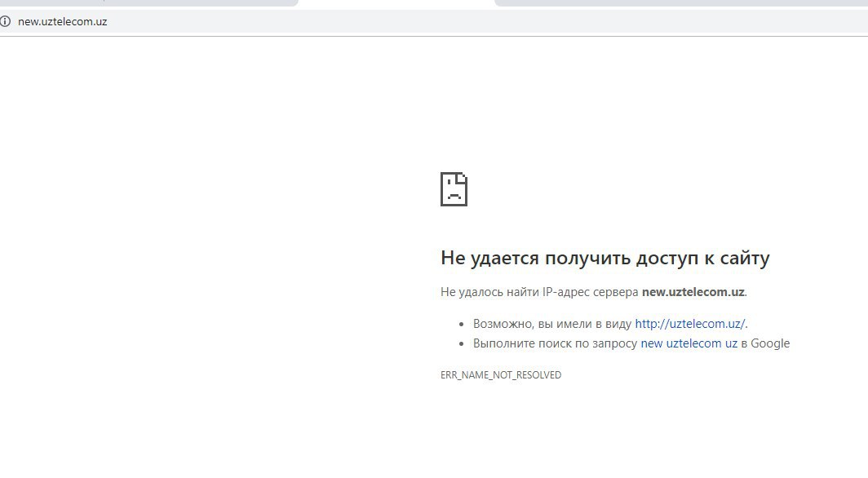The image size is (868, 478).
Task: Click the sad page error icon
Action: click(454, 189)
